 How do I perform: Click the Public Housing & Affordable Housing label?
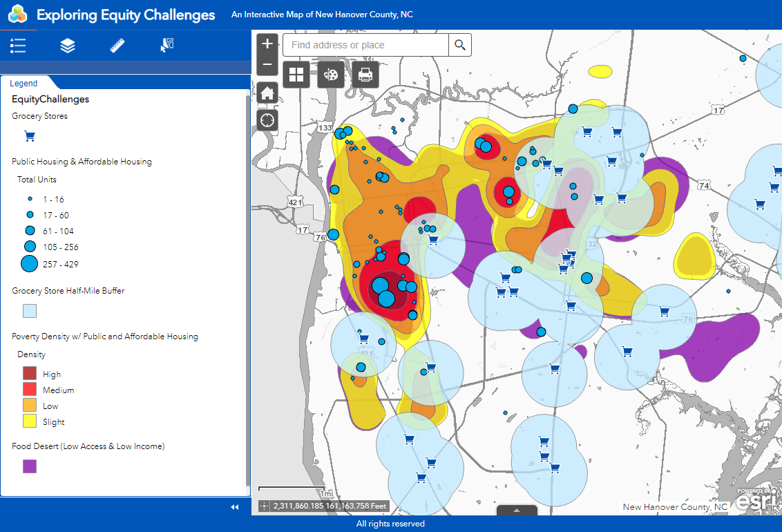coord(82,162)
